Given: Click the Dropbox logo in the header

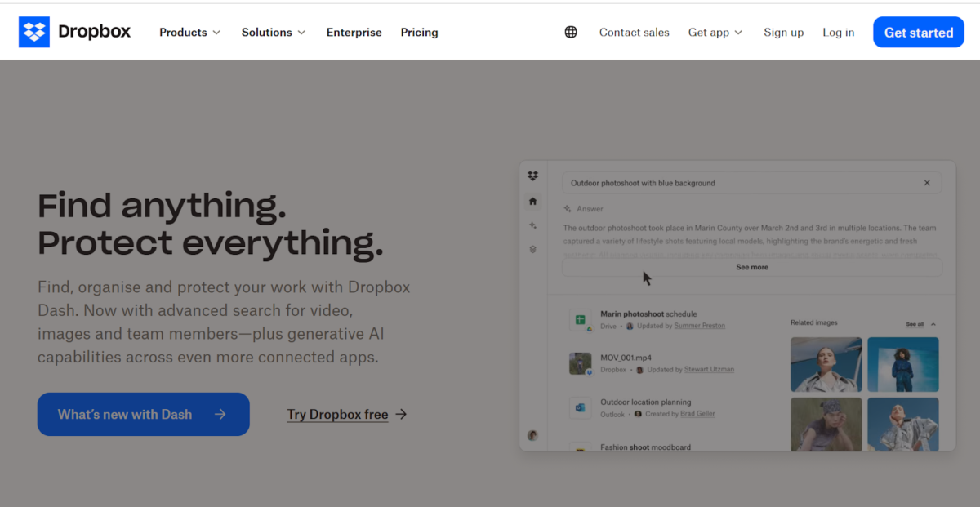Looking at the screenshot, I should 74,33.
